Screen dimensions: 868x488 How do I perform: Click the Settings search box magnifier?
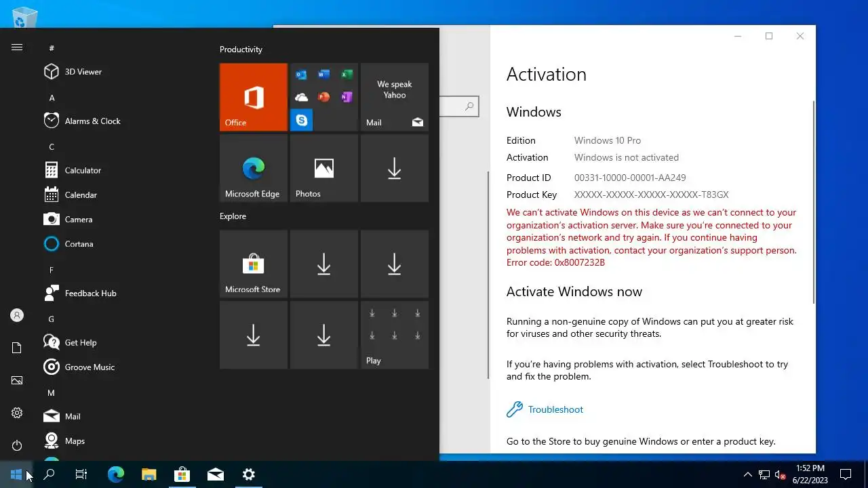[469, 106]
